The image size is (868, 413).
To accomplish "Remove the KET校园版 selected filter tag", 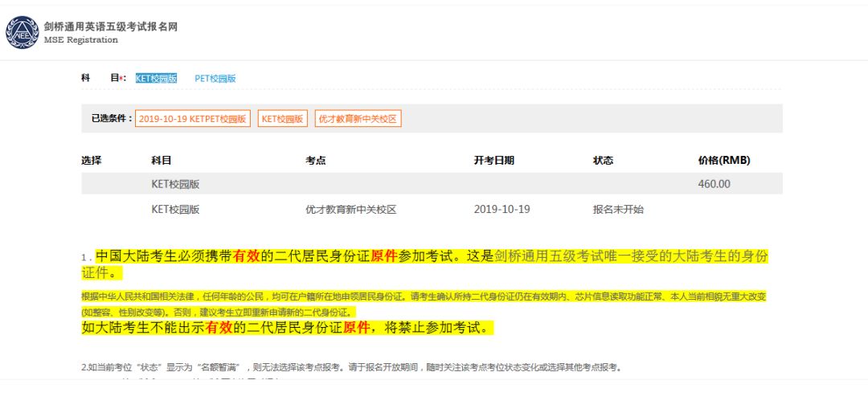I will coord(282,118).
